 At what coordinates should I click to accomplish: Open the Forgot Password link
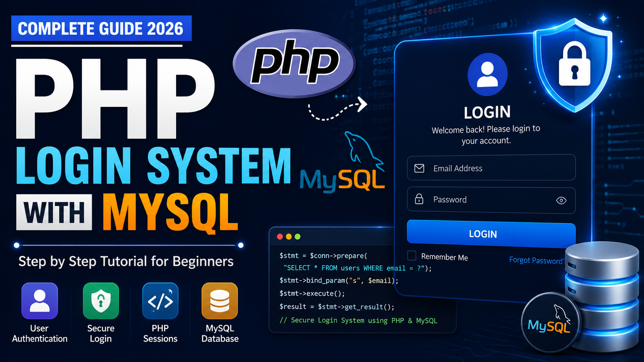[537, 260]
